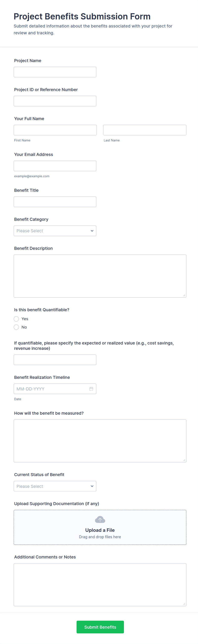
Task: Click the expected or realized value field
Action: point(55,360)
